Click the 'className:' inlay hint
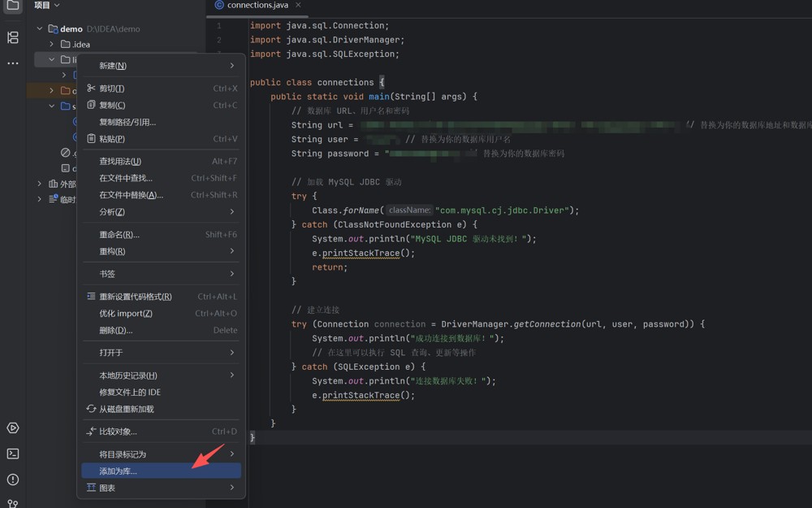The height and width of the screenshot is (508, 812). coord(409,210)
